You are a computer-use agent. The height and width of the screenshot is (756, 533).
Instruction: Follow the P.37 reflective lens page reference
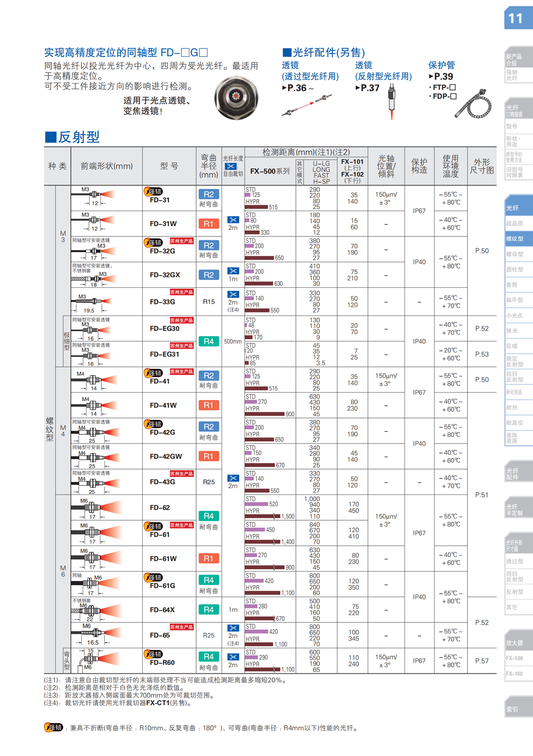click(367, 88)
